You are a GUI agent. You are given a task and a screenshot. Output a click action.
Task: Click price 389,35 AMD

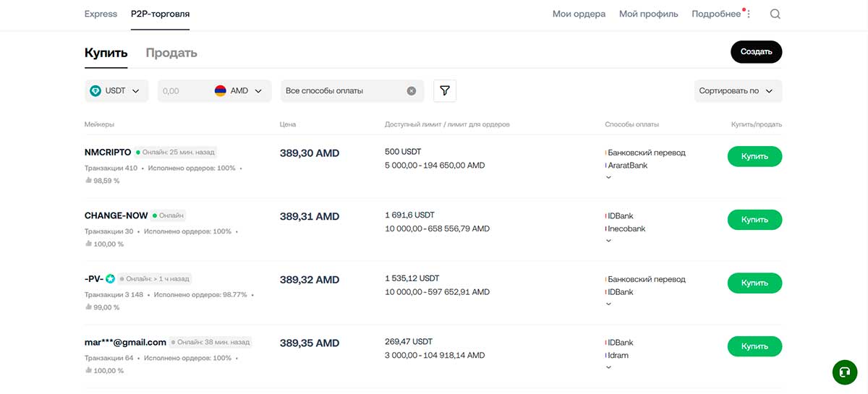[310, 343]
